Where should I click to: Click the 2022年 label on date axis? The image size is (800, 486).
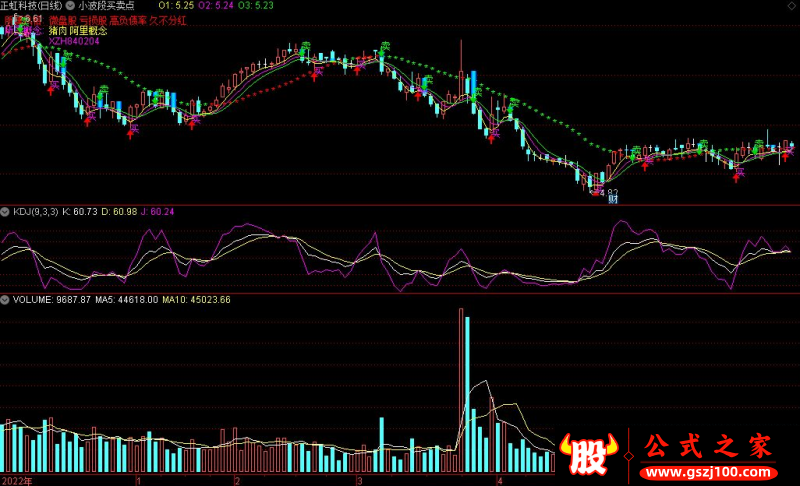coord(17,481)
